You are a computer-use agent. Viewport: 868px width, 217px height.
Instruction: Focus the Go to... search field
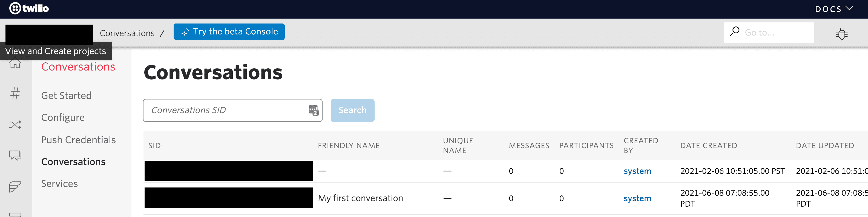[x=769, y=33]
